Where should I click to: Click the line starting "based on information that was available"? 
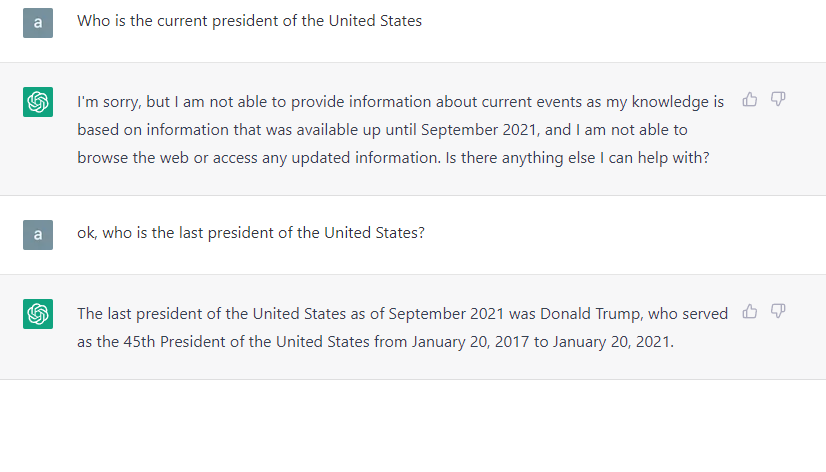coord(382,130)
